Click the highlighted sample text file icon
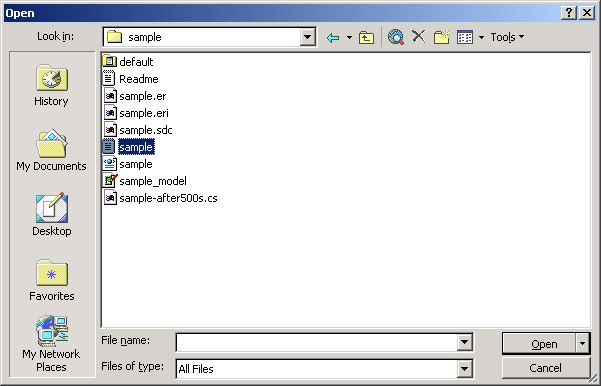 (x=109, y=146)
